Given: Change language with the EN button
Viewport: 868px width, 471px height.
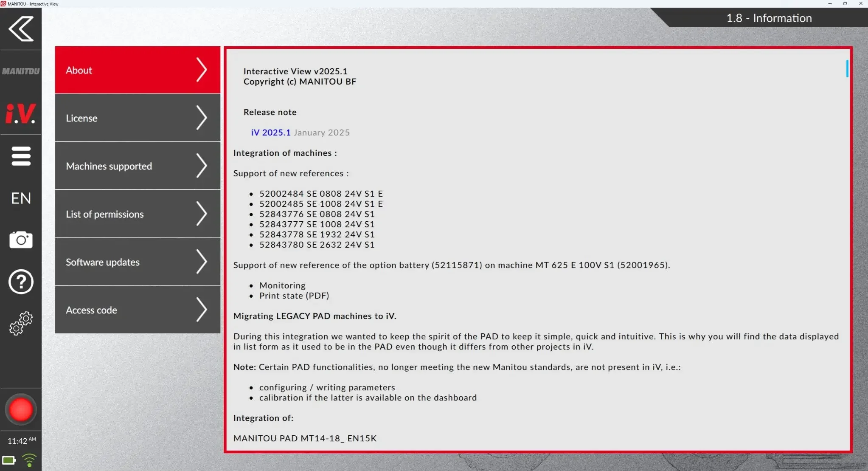Looking at the screenshot, I should tap(21, 198).
